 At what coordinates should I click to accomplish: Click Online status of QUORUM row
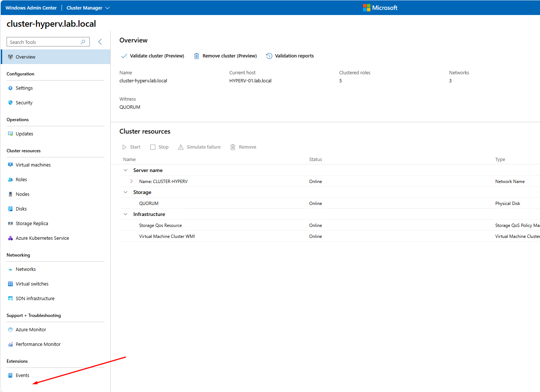click(x=315, y=204)
